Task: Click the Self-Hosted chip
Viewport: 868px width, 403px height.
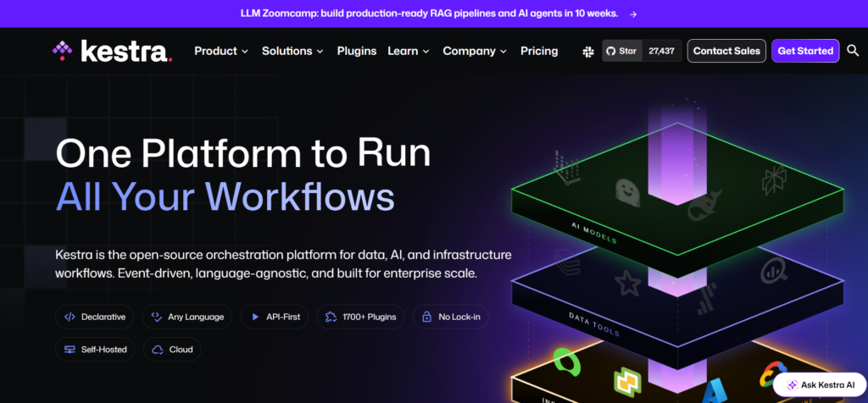Action: click(x=95, y=350)
